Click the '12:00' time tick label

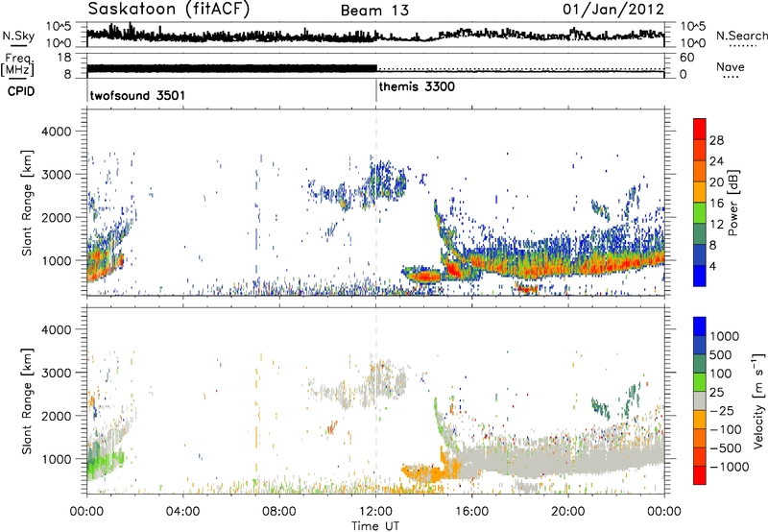[375, 512]
